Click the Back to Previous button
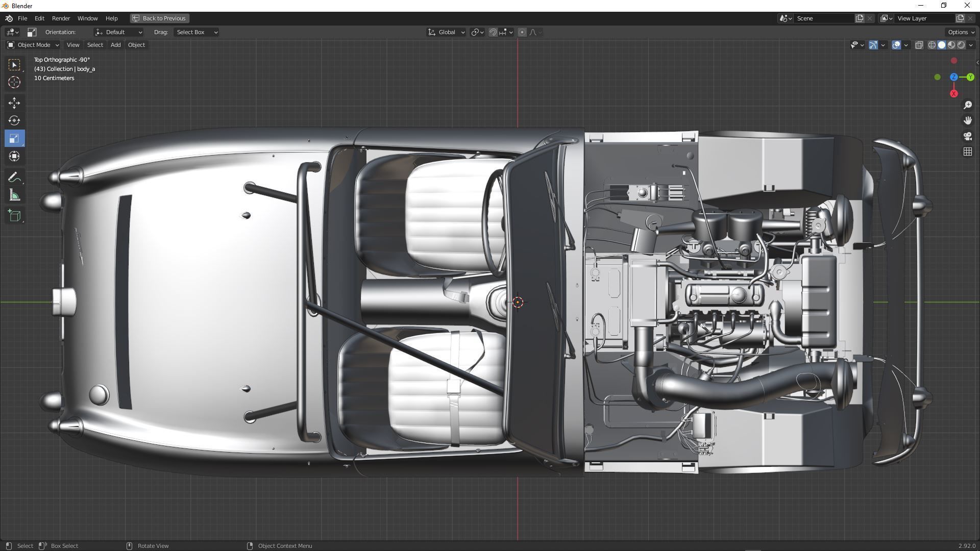 click(x=159, y=18)
